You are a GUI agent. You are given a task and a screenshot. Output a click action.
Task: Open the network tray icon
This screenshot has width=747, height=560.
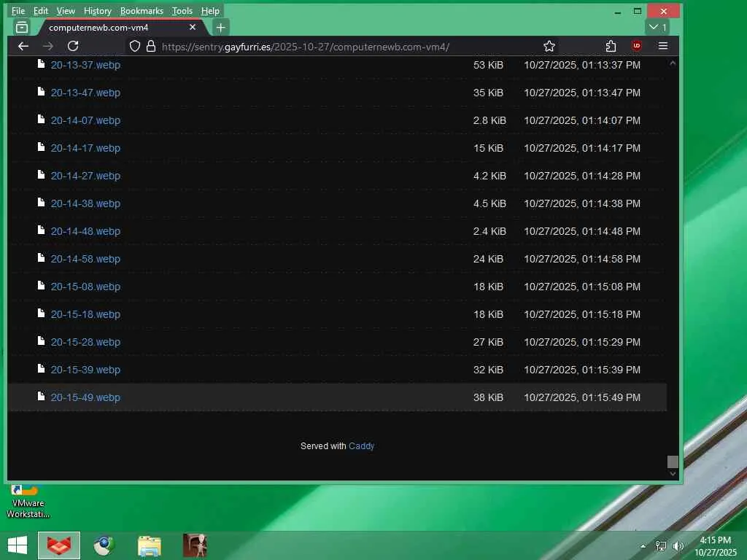coord(661,546)
